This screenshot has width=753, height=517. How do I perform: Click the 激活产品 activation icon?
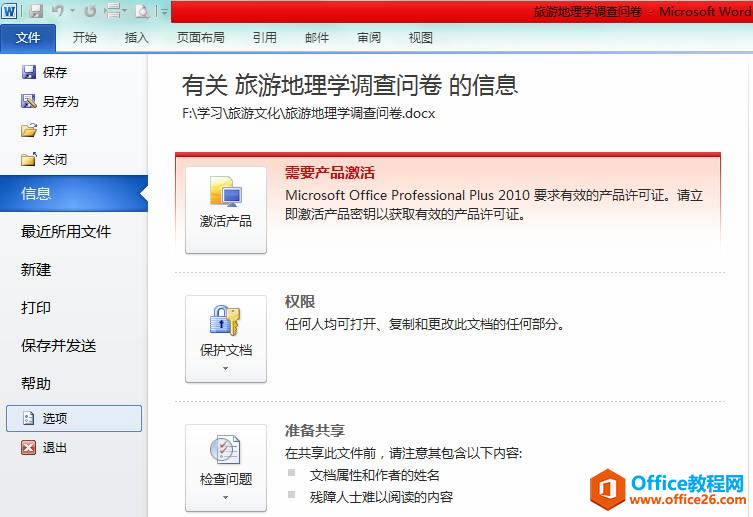(226, 191)
